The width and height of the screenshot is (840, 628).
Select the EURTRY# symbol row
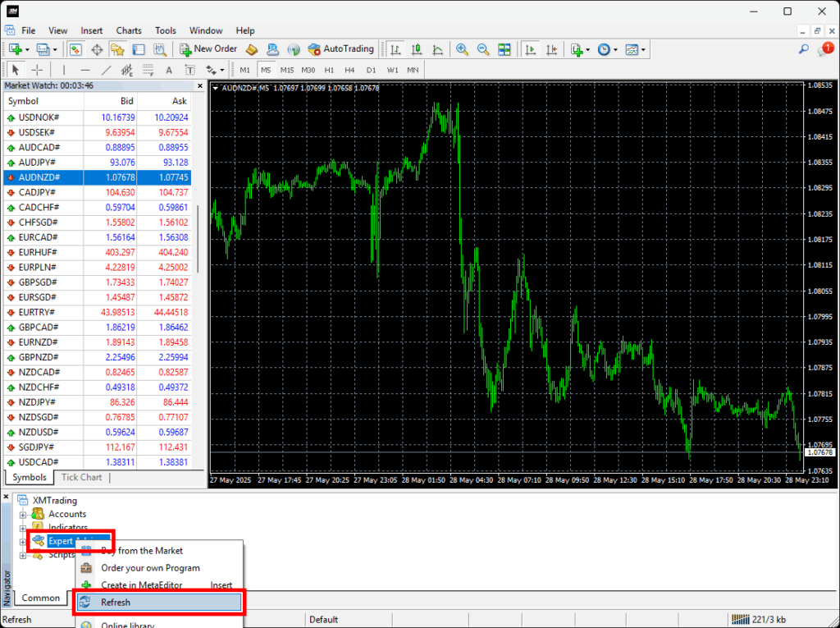(97, 312)
